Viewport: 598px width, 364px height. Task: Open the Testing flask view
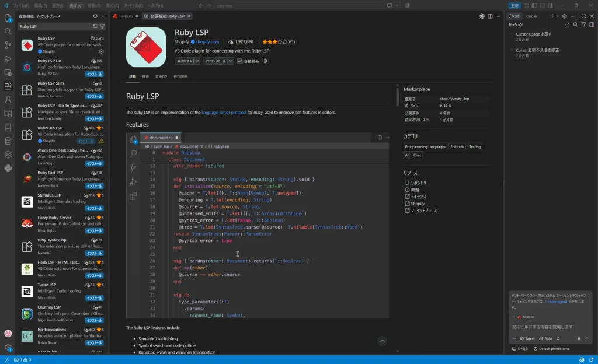click(x=8, y=100)
